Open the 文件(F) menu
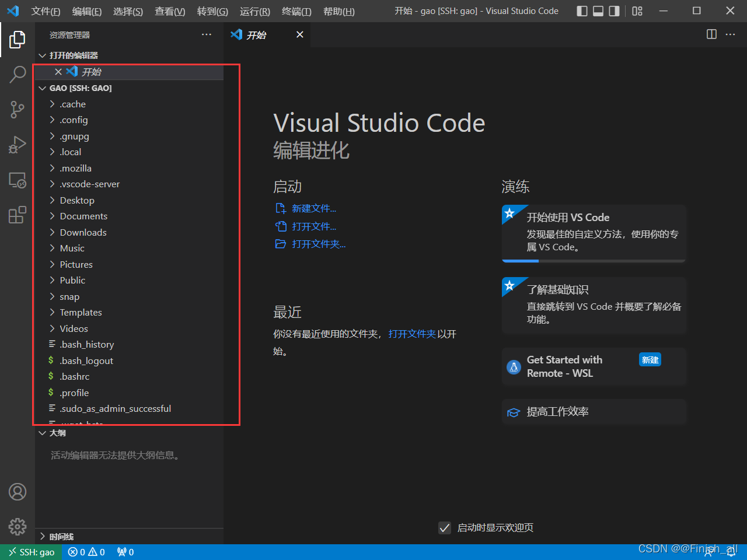 [x=46, y=11]
